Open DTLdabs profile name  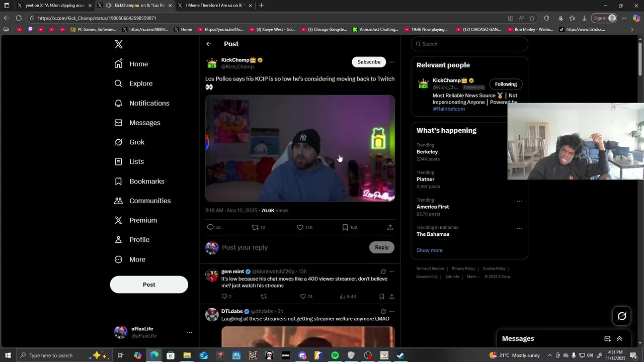pos(232,311)
